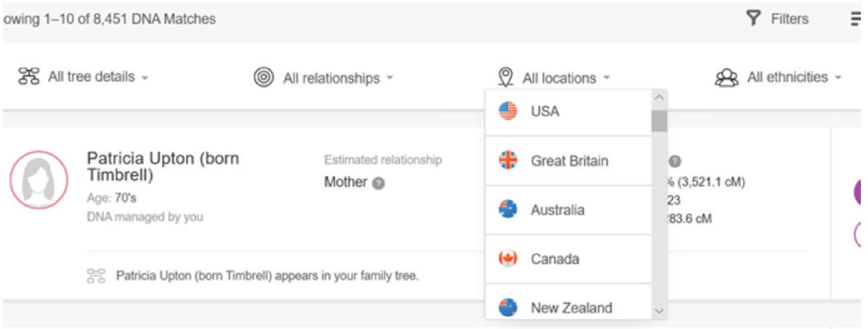Click the USA flag icon
Viewport: 868px width, 329px height.
(x=508, y=111)
